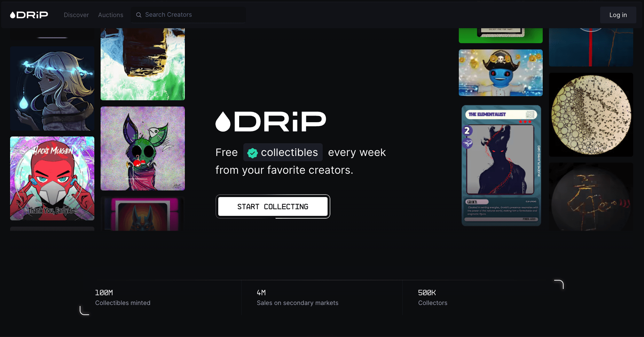The width and height of the screenshot is (644, 337).
Task: Open the Hachi Mugen Thank You EarlyArt artwork
Action: point(52,178)
